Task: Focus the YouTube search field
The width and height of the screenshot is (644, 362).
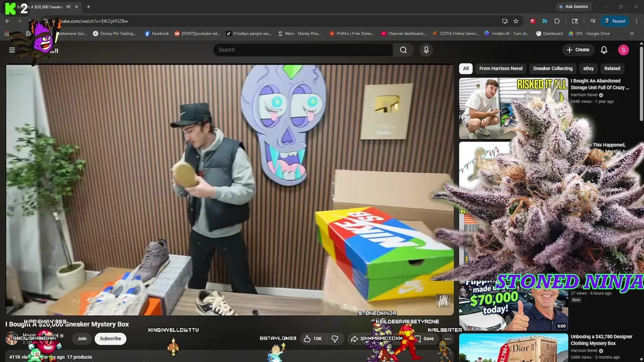Action: click(303, 50)
